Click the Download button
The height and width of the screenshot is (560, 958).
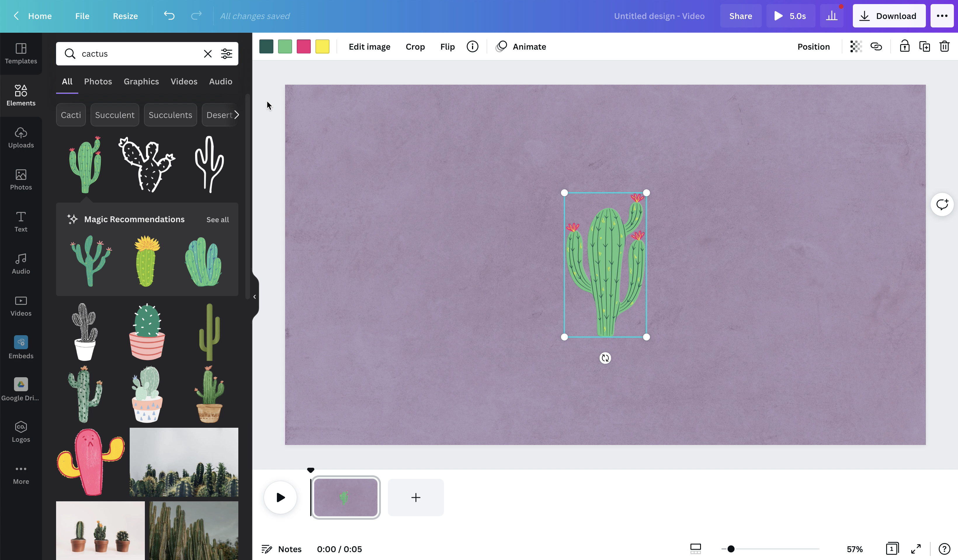888,16
